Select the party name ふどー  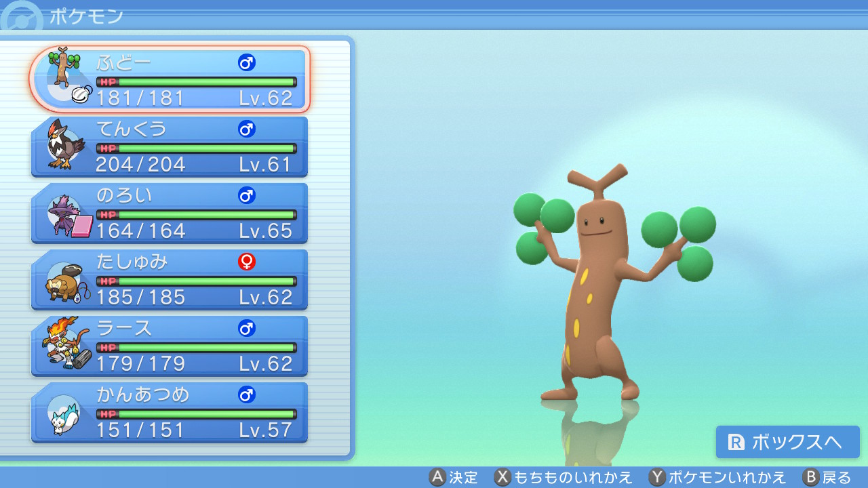pos(124,62)
